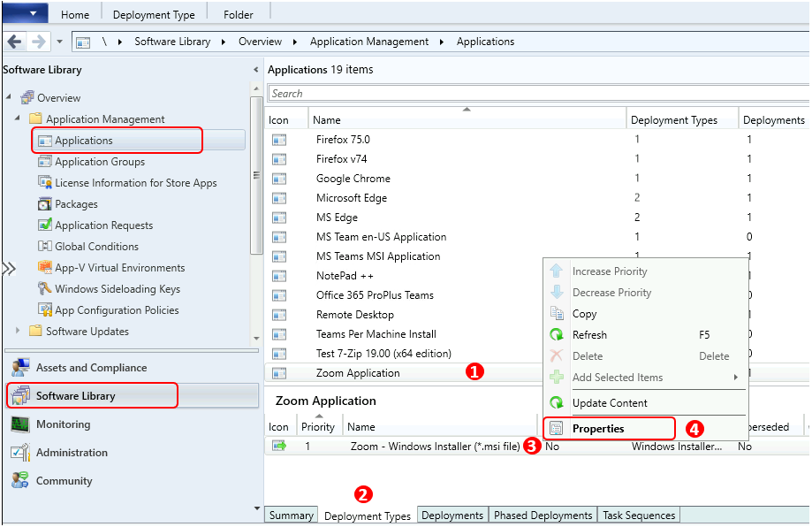This screenshot has height=527, width=812.
Task: Click the App-V Virtual Environments icon
Action: pos(45,267)
